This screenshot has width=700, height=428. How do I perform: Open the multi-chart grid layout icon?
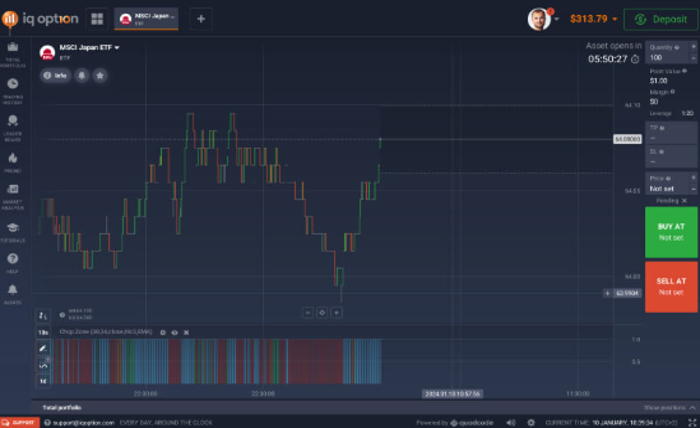(97, 19)
